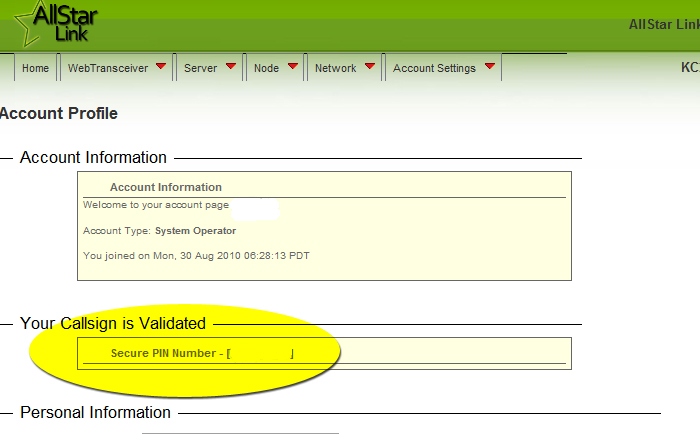The width and height of the screenshot is (700, 434).
Task: Click the AllStar Link star logo
Action: (55, 23)
